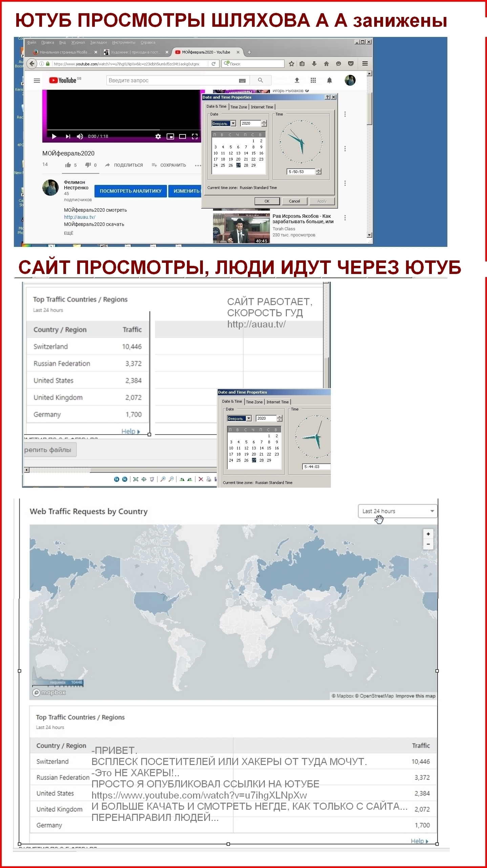Open the http://auau.tv/ link in description
This screenshot has width=487, height=868.
(80, 217)
